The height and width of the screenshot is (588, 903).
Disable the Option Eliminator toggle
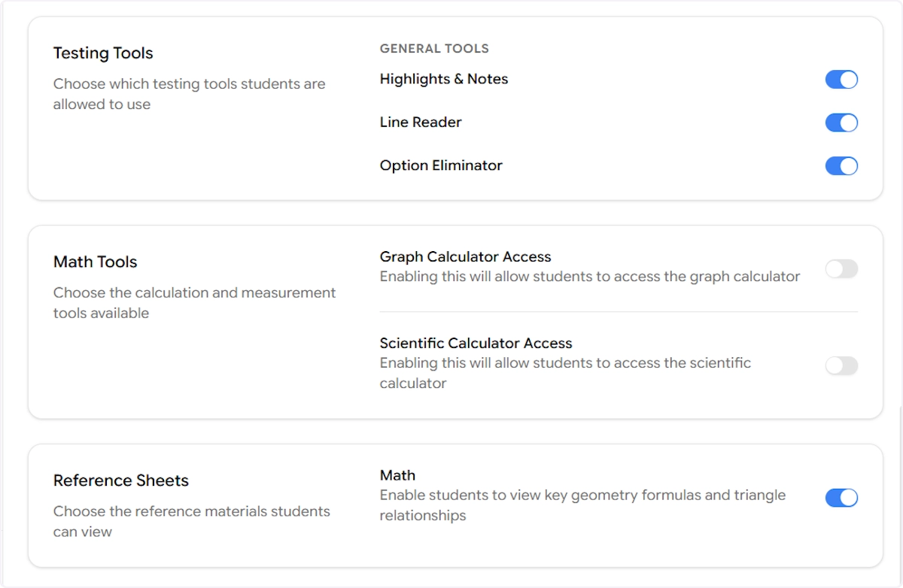pyautogui.click(x=841, y=166)
